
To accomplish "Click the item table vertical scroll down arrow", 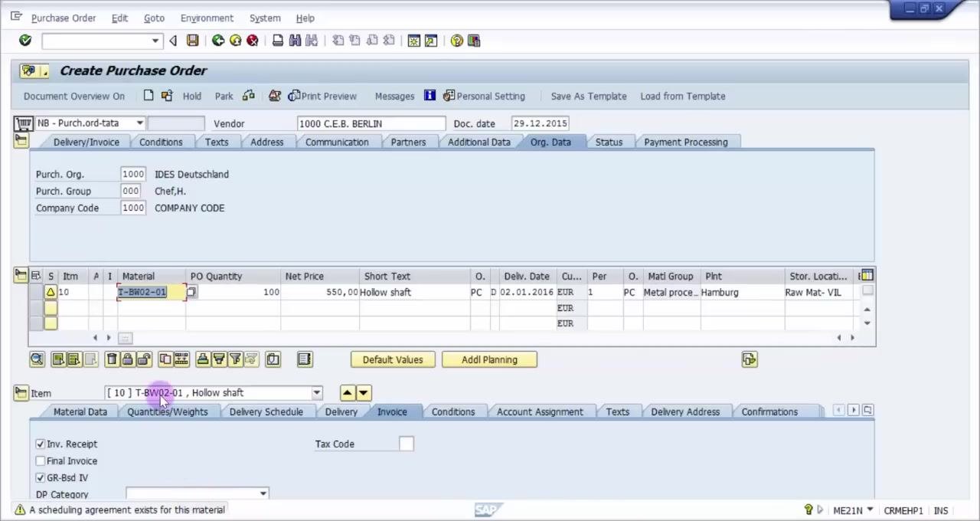I will (x=867, y=323).
